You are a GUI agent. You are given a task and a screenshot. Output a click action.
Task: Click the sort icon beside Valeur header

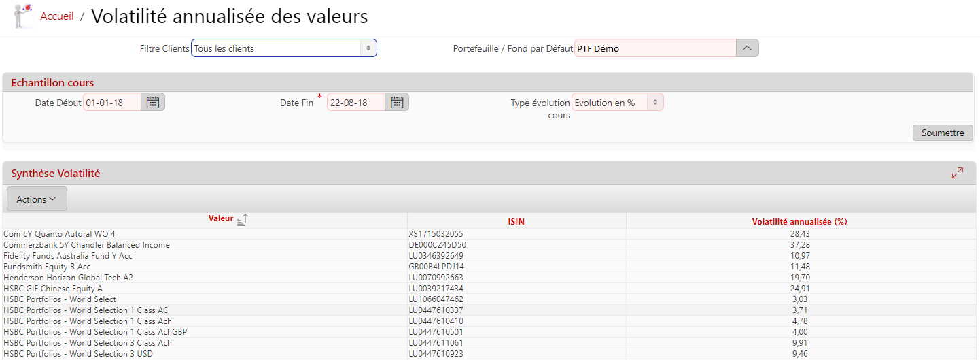pos(243,220)
